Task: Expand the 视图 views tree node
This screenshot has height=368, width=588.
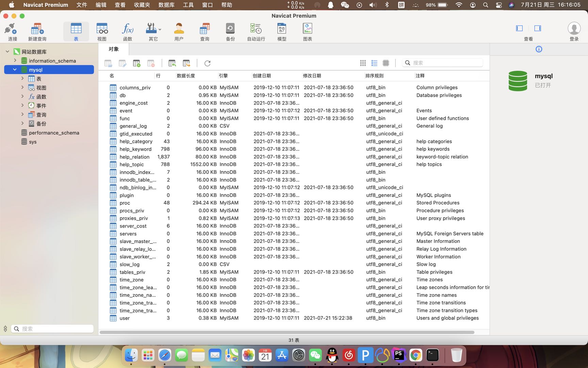Action: pos(22,87)
